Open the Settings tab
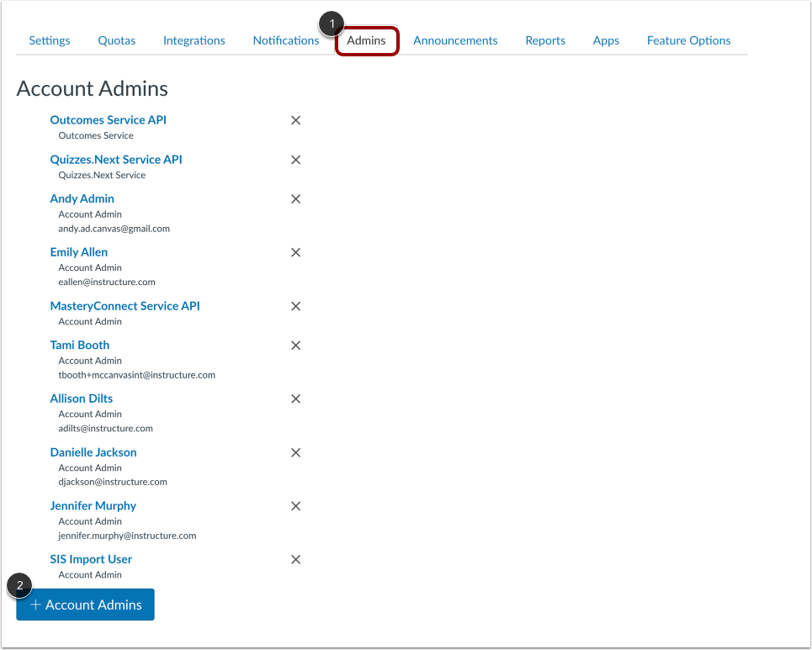 (49, 40)
